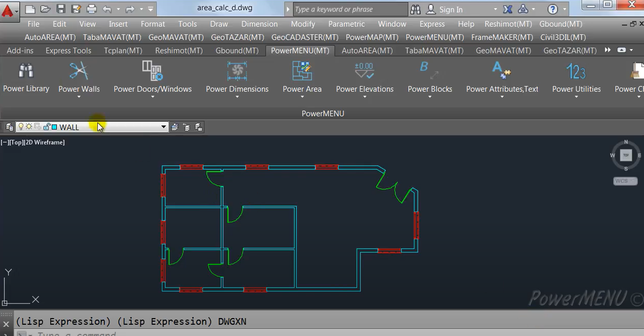The height and width of the screenshot is (336, 644).
Task: Expand the Help dropdown arrow
Action: [x=565, y=9]
